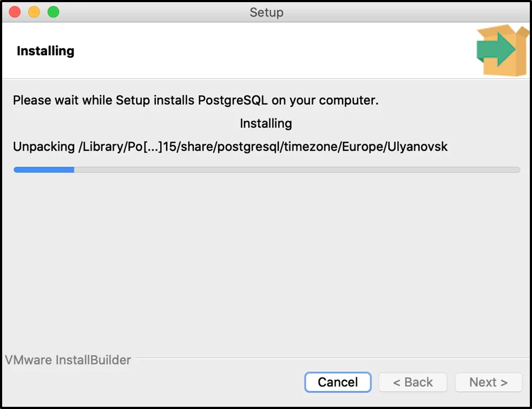Click the VMware InstallBuilder label
Viewport: 532px width, 409px height.
point(68,360)
